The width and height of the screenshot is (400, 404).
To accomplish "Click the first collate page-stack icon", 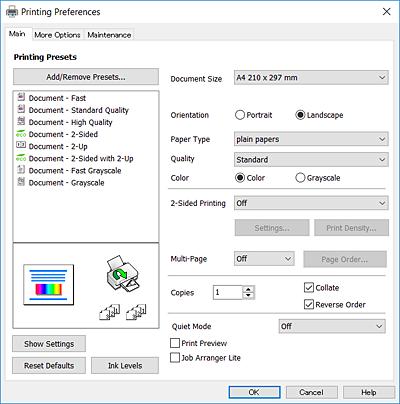I will [110, 312].
